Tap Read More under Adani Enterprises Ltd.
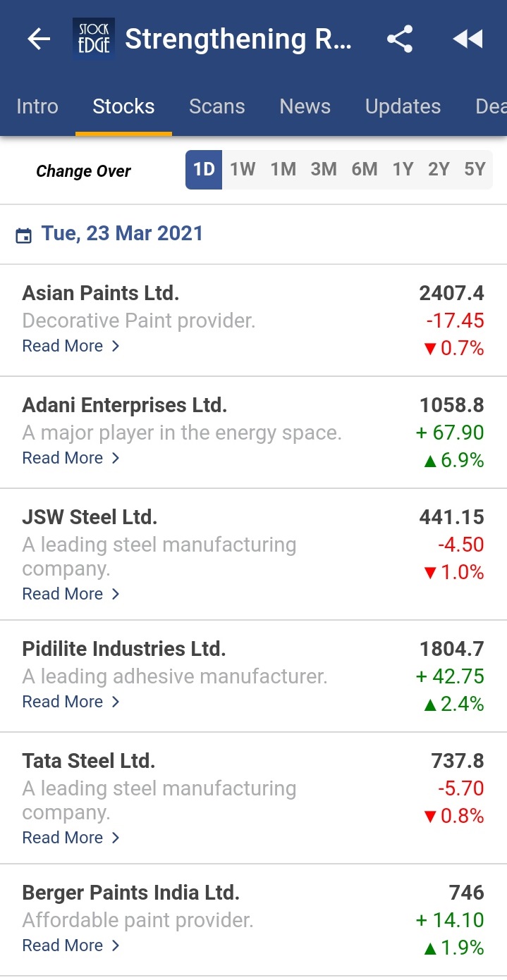Screen dimensions: 507x980 [63, 458]
